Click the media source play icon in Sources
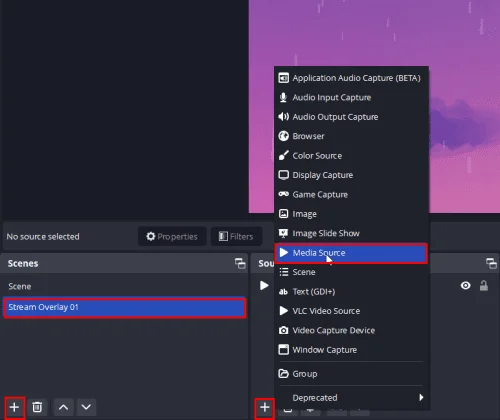The height and width of the screenshot is (420, 500). point(264,286)
